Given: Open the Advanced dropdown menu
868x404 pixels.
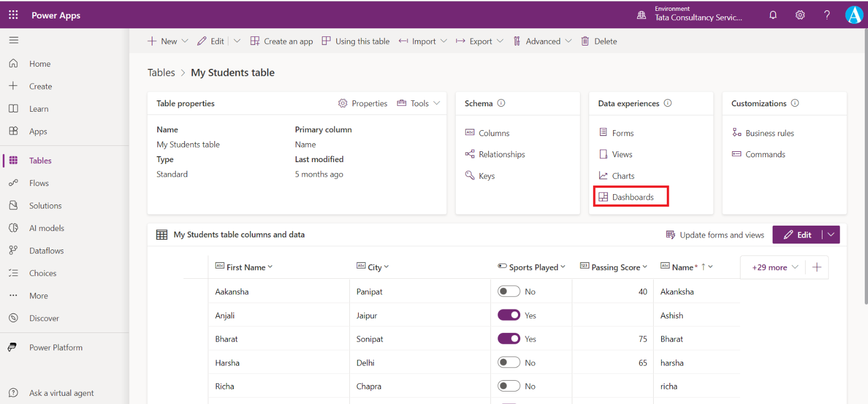Looking at the screenshot, I should (542, 41).
